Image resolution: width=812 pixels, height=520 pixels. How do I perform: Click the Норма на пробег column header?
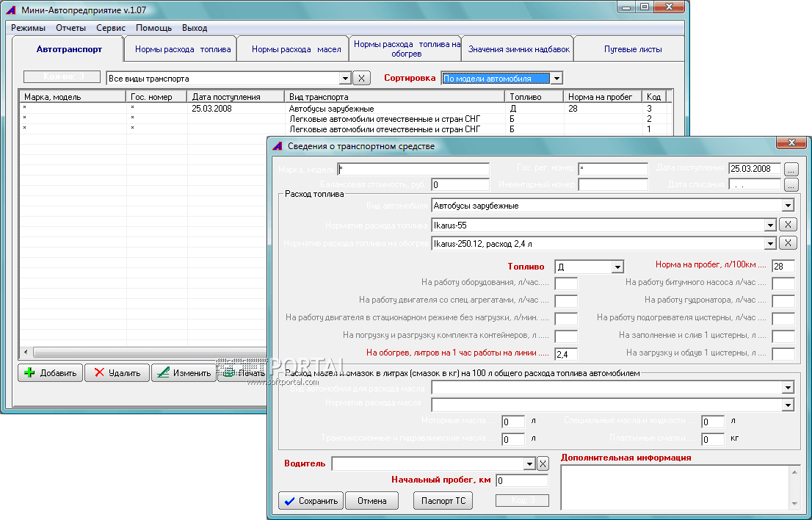(x=603, y=97)
